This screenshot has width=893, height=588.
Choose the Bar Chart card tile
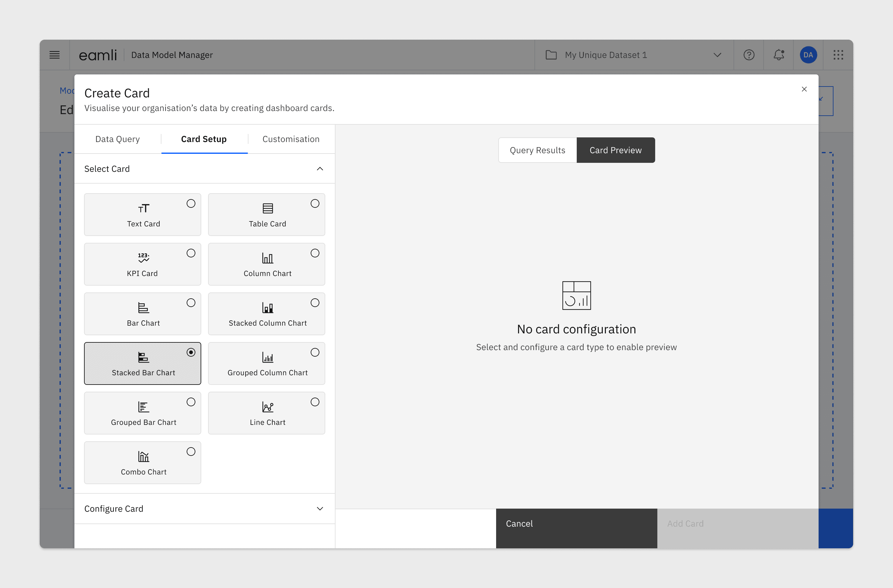point(143,314)
